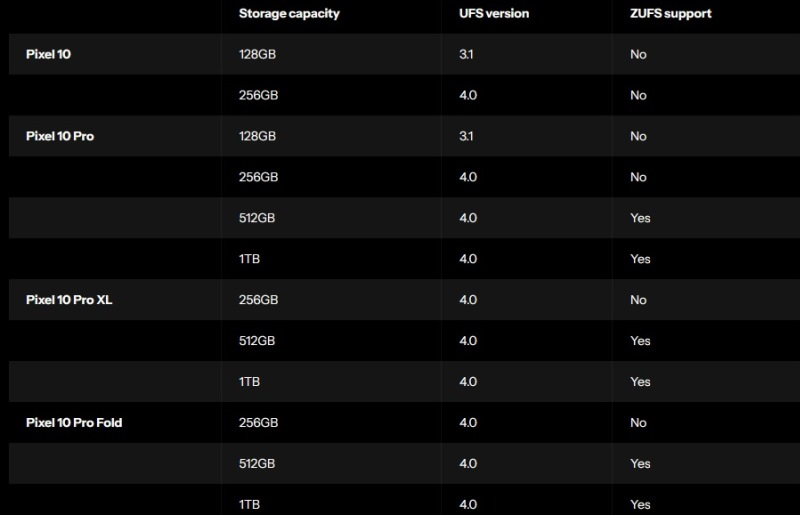Click ZUFS No for Pixel 10 Pro Fold 256GB
The height and width of the screenshot is (515, 800).
[638, 423]
